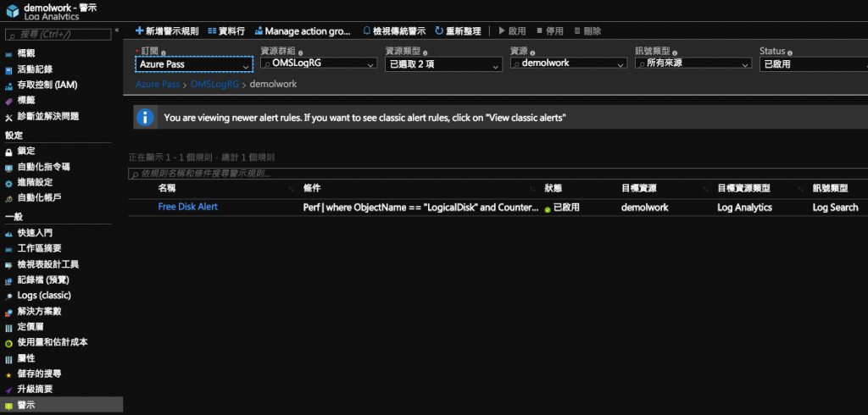The height and width of the screenshot is (415, 868).
Task: Click the 自動化帳戶 icon
Action: pos(8,199)
